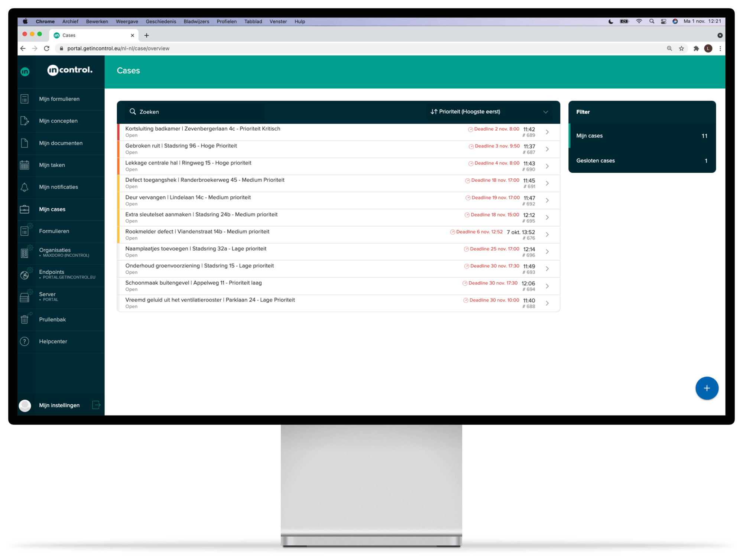Navigate to Mijn taken section
This screenshot has width=743, height=560.
(52, 165)
